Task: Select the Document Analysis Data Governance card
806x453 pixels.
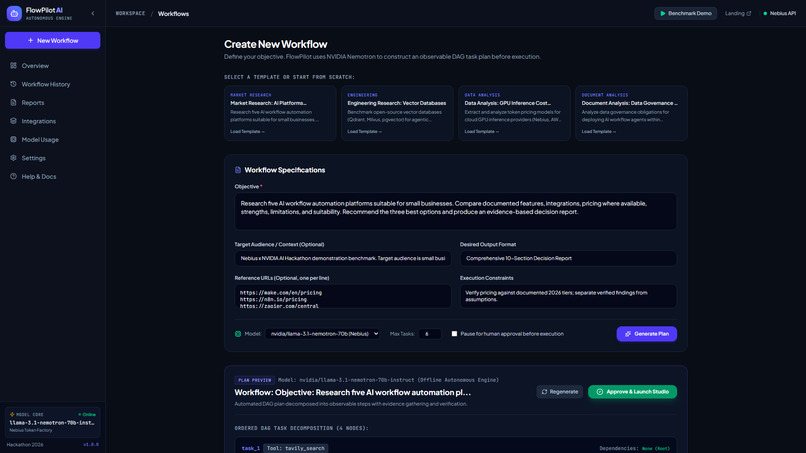Action: 632,113
